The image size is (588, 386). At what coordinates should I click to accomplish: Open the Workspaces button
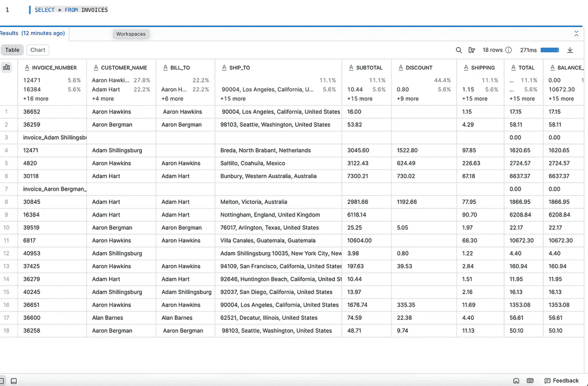click(x=131, y=34)
